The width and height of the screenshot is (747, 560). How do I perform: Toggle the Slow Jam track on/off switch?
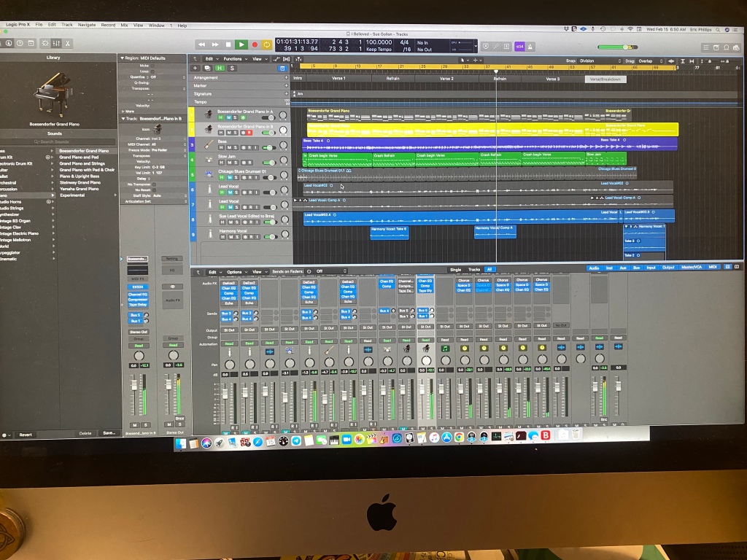point(268,163)
